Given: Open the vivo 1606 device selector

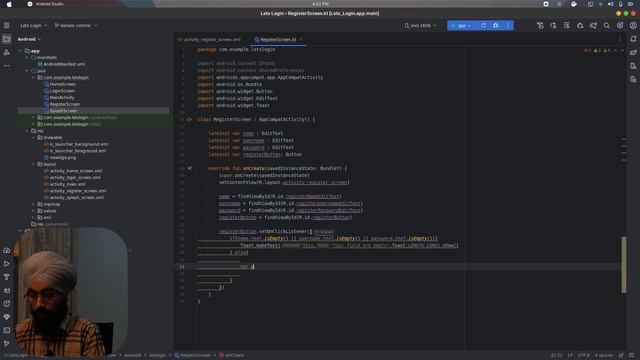Looking at the screenshot, I should [420, 25].
